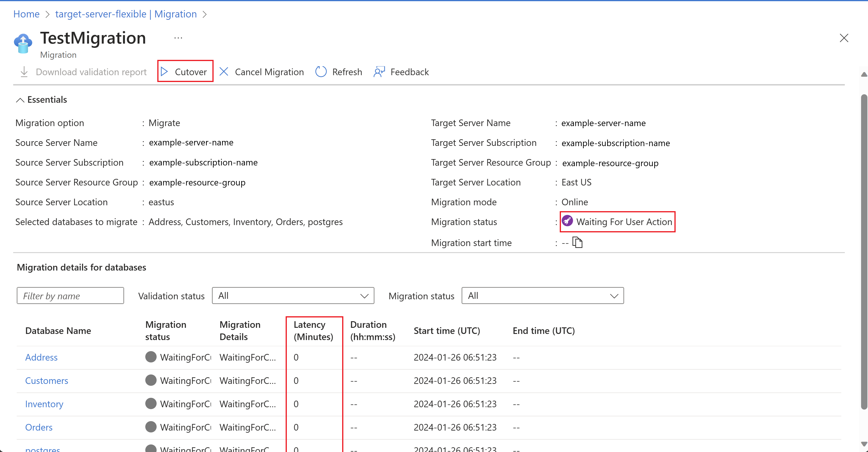Go to target-server-flexible Migration breadcrumb
Screen dimensions: 868x452
(126, 14)
